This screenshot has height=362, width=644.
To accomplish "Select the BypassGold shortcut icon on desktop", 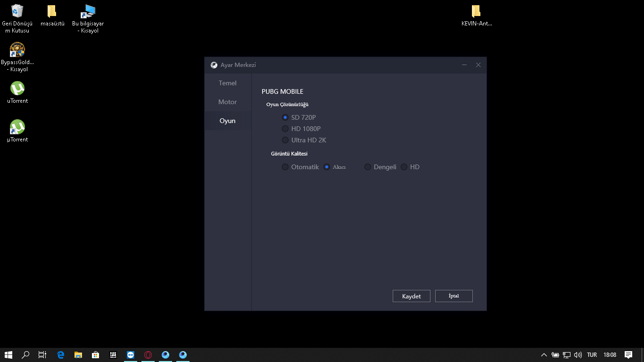I will [x=17, y=58].
